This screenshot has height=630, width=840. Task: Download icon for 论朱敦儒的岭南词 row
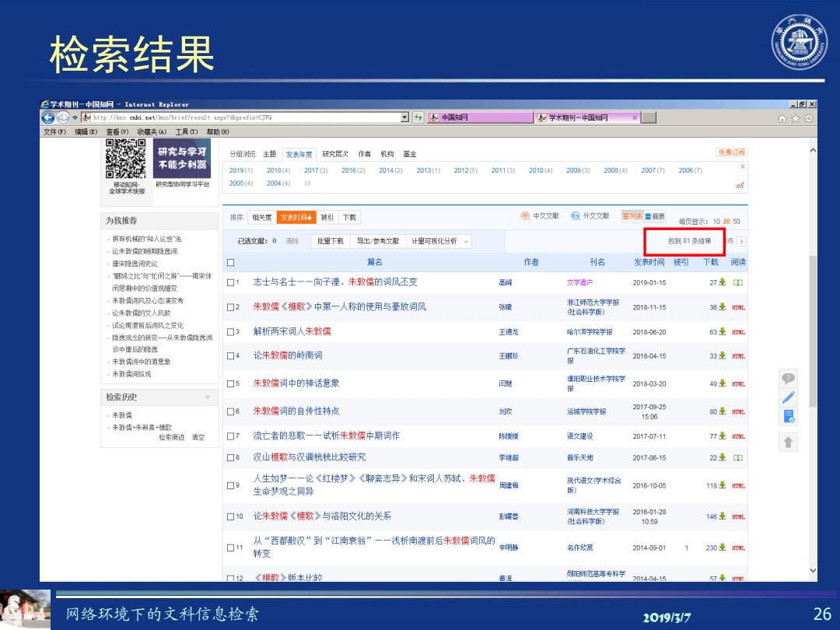(x=722, y=355)
